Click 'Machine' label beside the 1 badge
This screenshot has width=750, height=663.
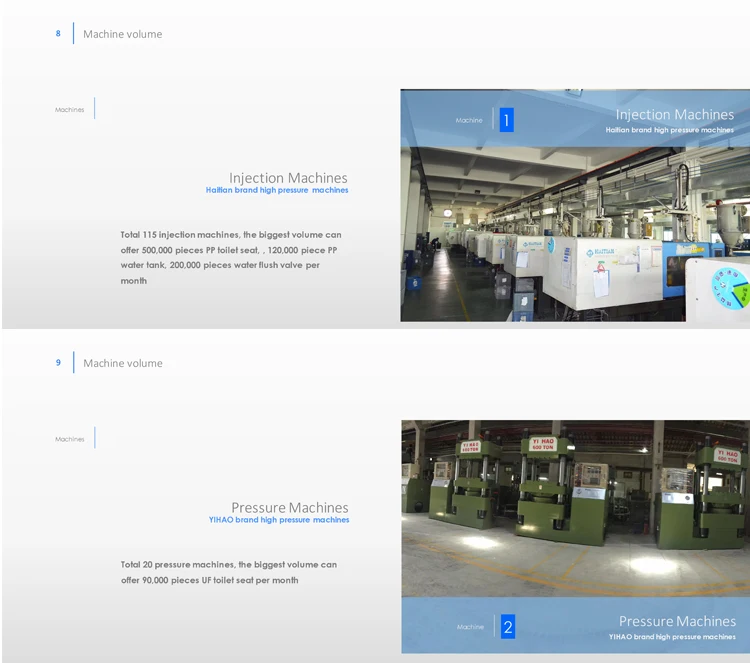tap(469, 121)
